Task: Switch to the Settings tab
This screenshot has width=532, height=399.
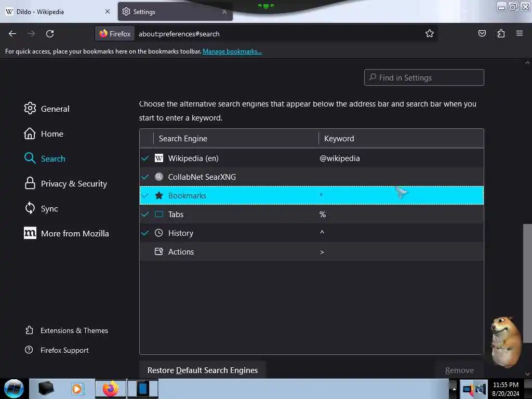Action: (175, 11)
